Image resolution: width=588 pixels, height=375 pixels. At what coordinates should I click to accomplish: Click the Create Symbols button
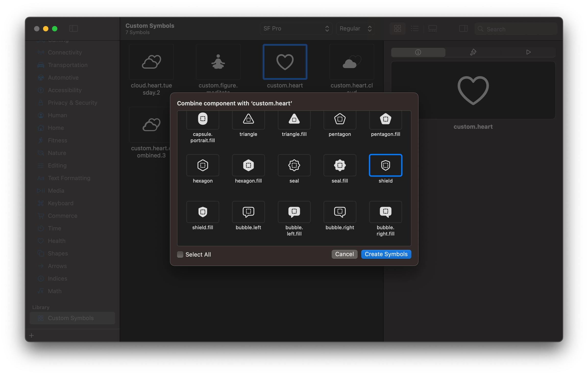(386, 254)
